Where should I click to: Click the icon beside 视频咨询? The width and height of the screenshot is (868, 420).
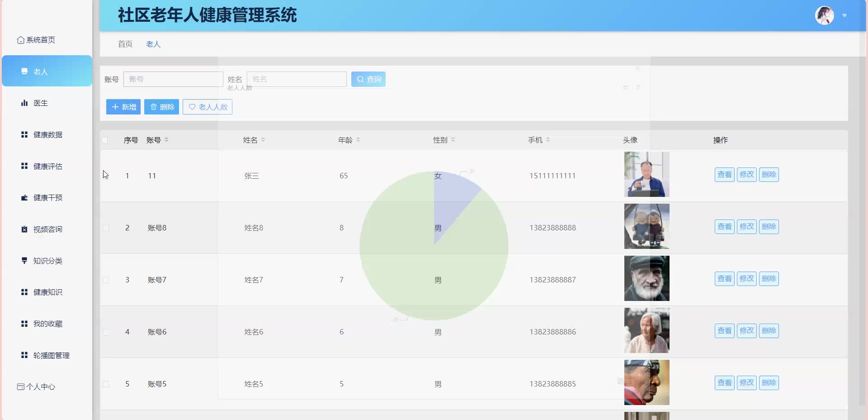point(24,229)
